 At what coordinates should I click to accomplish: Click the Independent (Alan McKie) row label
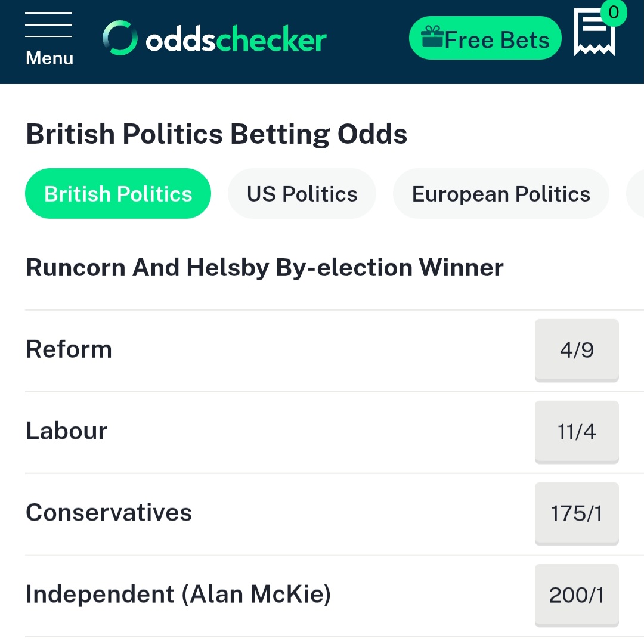pyautogui.click(x=178, y=595)
